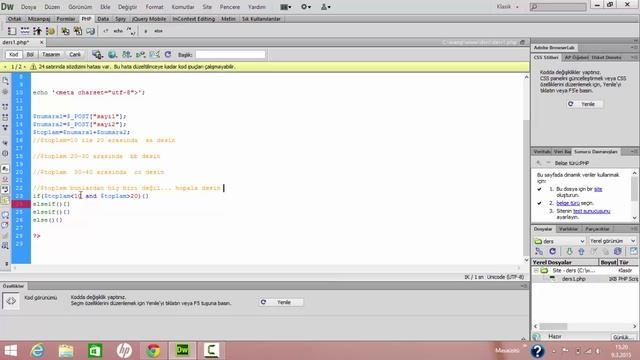Open preview in browser globe icon
This screenshot has width=640, height=360.
coord(112,54)
